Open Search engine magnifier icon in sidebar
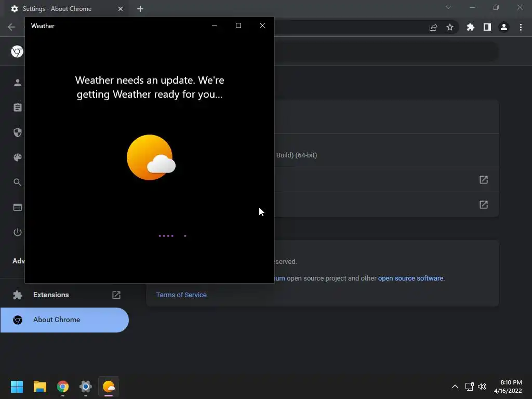Image resolution: width=532 pixels, height=399 pixels. (18, 182)
